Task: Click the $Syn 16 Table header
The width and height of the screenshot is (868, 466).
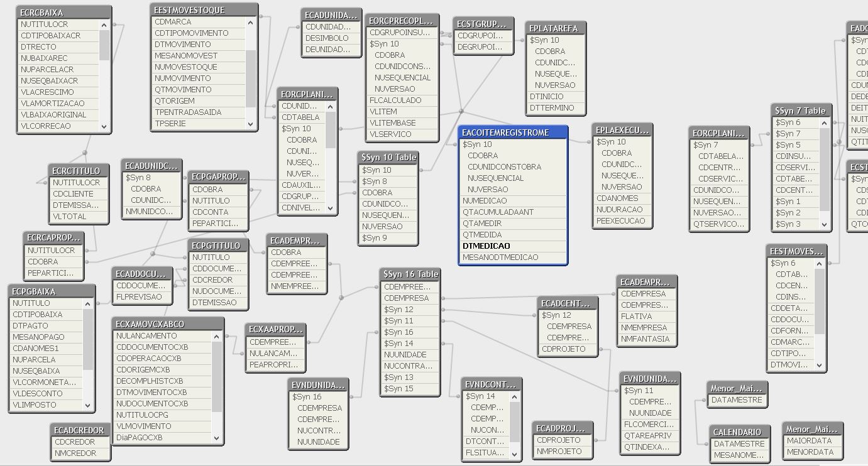Action: tap(410, 274)
